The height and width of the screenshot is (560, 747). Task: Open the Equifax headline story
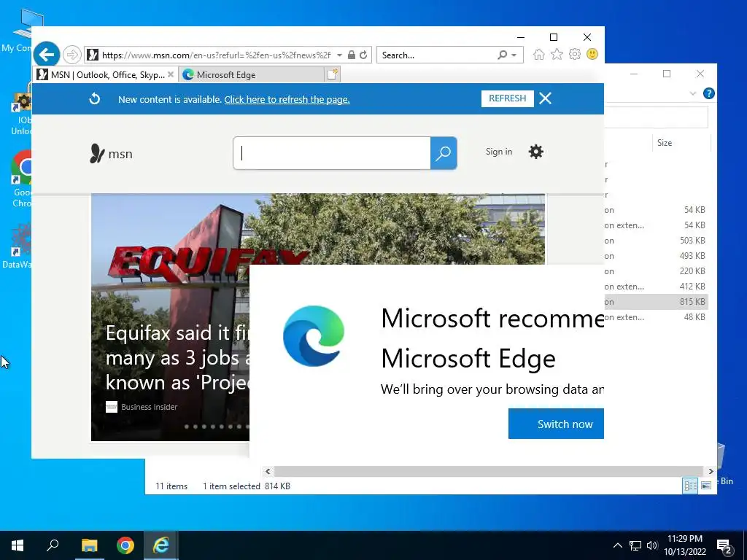[x=177, y=357]
